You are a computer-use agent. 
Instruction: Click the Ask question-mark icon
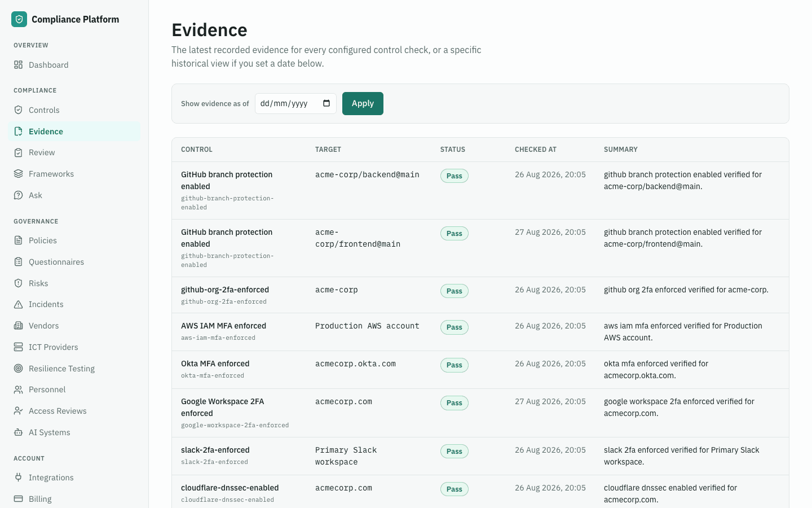(x=19, y=195)
